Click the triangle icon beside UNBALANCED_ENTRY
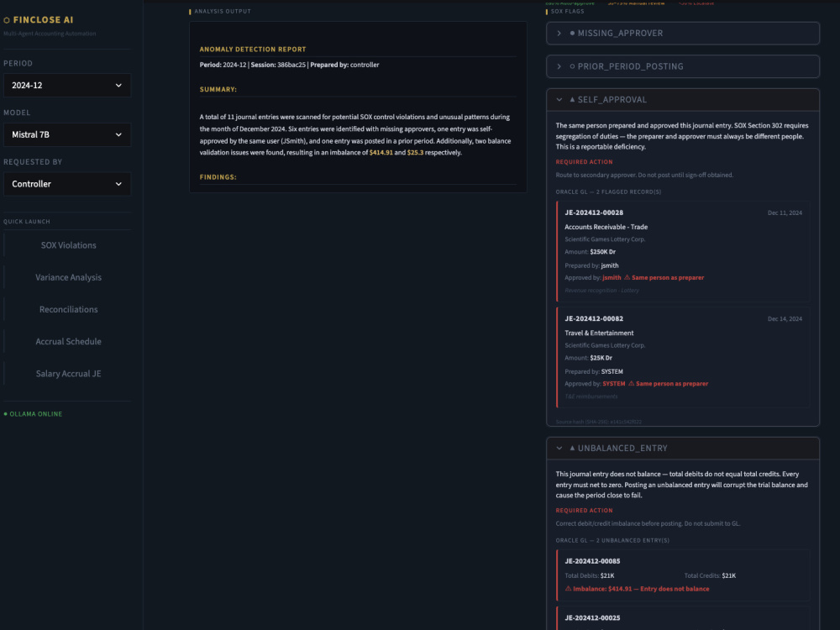This screenshot has width=840, height=630. (x=572, y=449)
